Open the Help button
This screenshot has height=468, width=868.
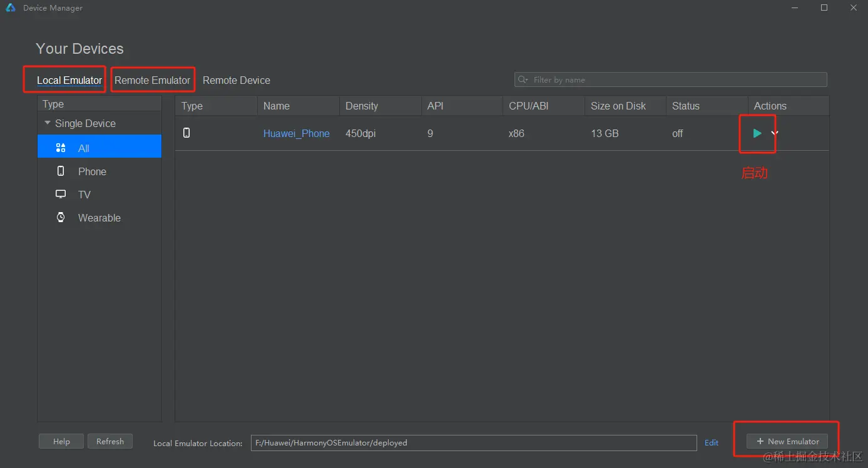pos(61,441)
